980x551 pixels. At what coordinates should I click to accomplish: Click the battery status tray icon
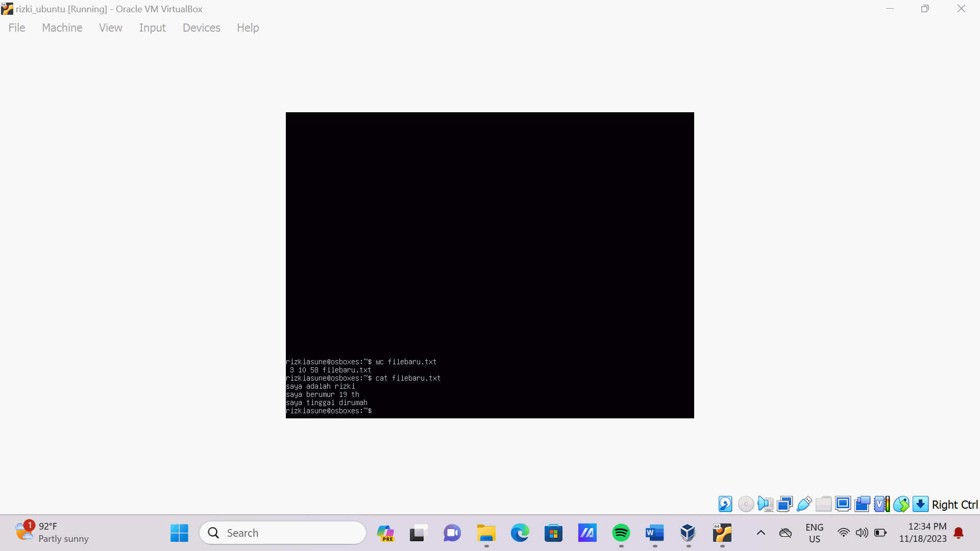tap(880, 533)
